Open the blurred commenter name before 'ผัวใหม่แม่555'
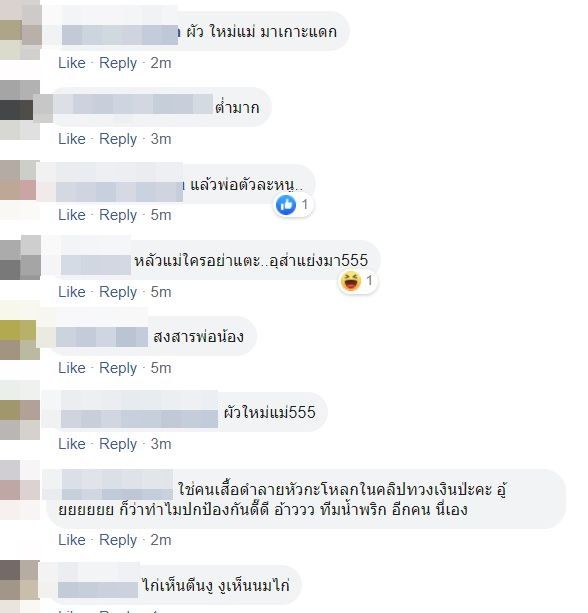Screen dimensions: 588x613 (x=139, y=412)
